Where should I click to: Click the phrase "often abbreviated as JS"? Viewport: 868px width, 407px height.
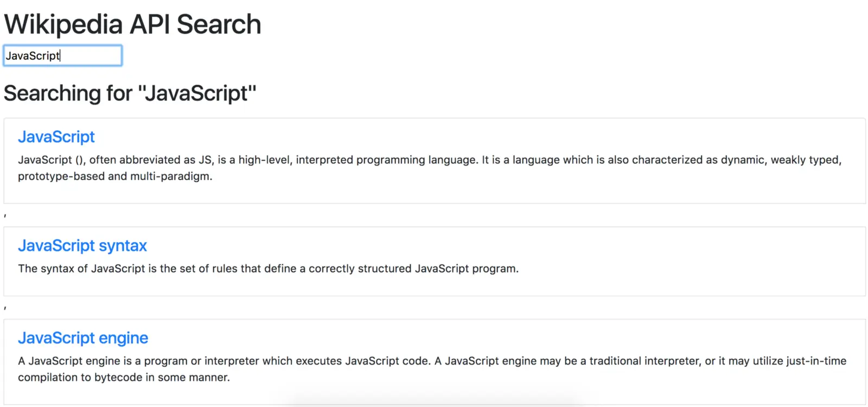point(150,160)
